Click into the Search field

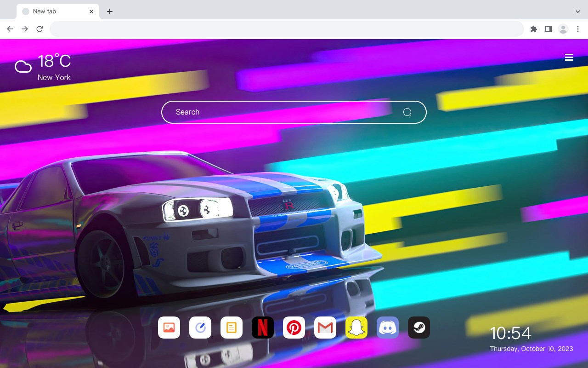(294, 112)
